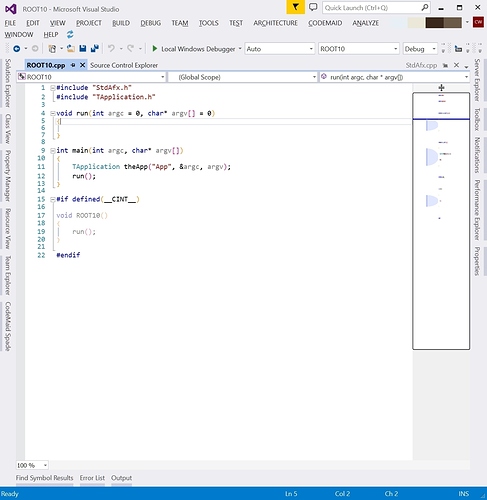Click the toolbar icon right of Debug combo
Screen dimensions: 487x500
[458, 49]
